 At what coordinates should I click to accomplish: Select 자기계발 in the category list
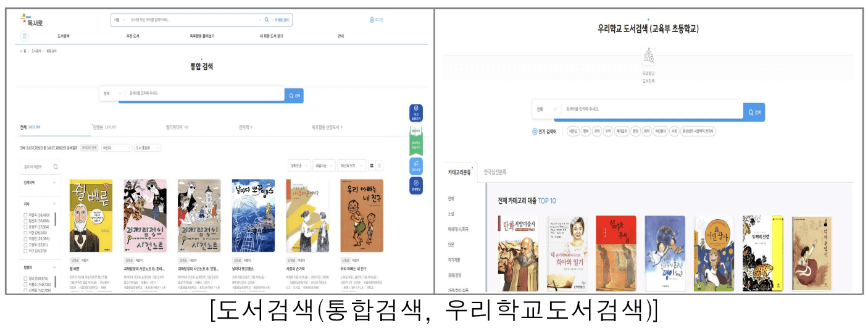454,259
